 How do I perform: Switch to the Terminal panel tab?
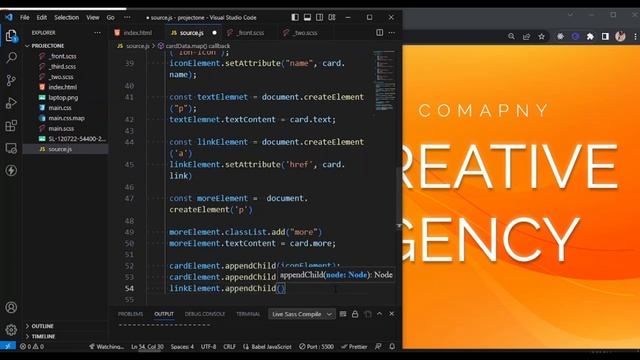click(x=248, y=314)
